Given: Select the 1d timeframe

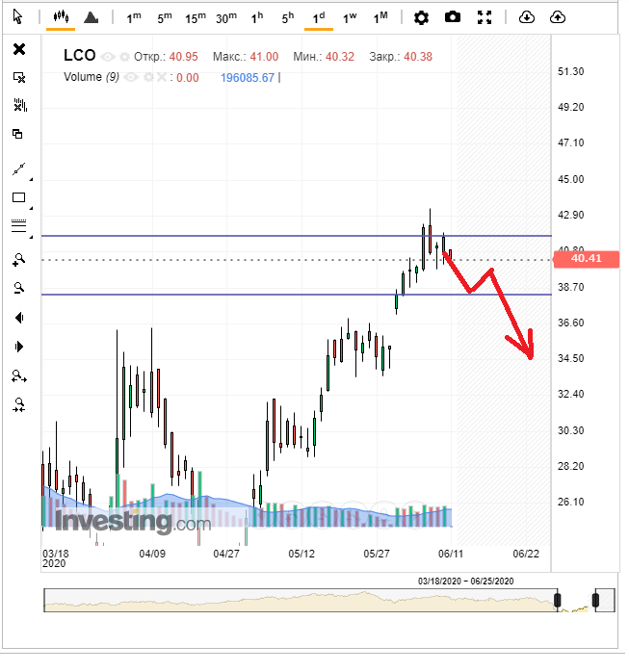Looking at the screenshot, I should click(319, 18).
